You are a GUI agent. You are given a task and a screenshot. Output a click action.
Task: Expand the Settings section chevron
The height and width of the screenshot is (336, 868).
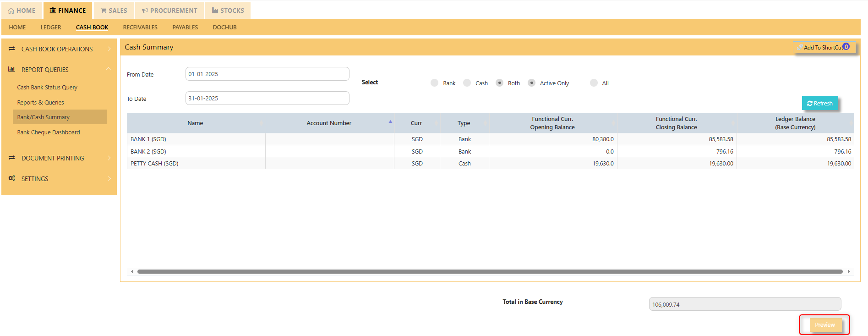109,178
